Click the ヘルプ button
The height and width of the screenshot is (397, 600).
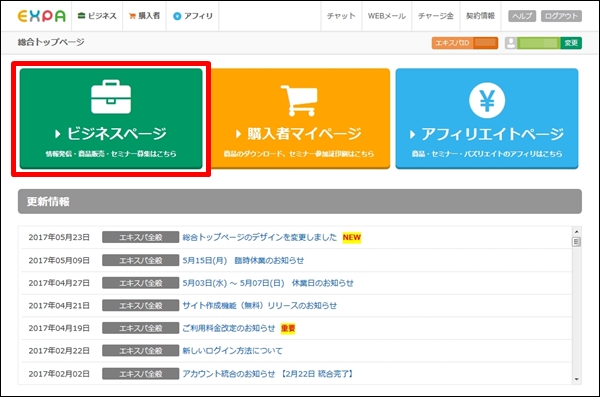click(x=522, y=16)
